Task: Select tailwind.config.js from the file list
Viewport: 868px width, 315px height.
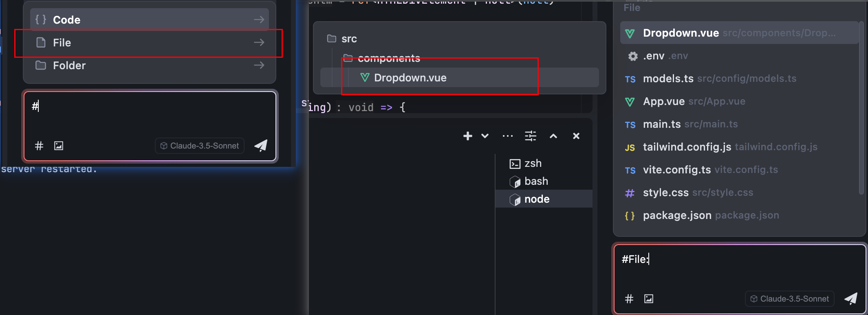Action: (687, 147)
